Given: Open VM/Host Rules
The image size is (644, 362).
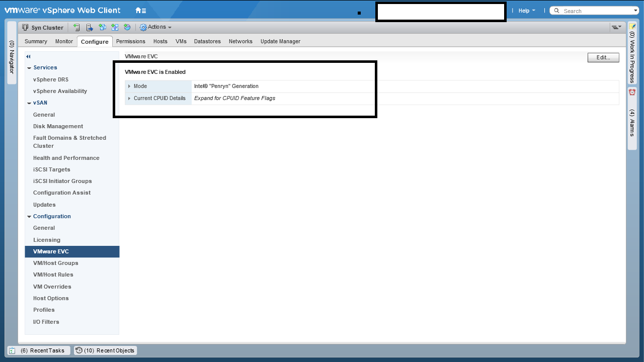Looking at the screenshot, I should click(53, 275).
